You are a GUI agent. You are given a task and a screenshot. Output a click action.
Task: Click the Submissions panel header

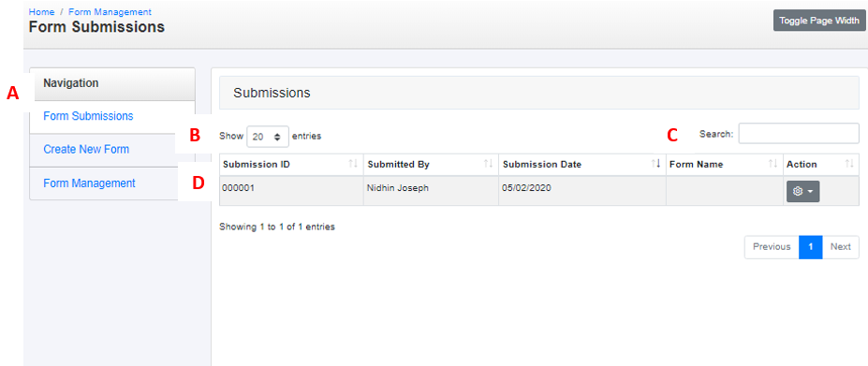click(539, 93)
